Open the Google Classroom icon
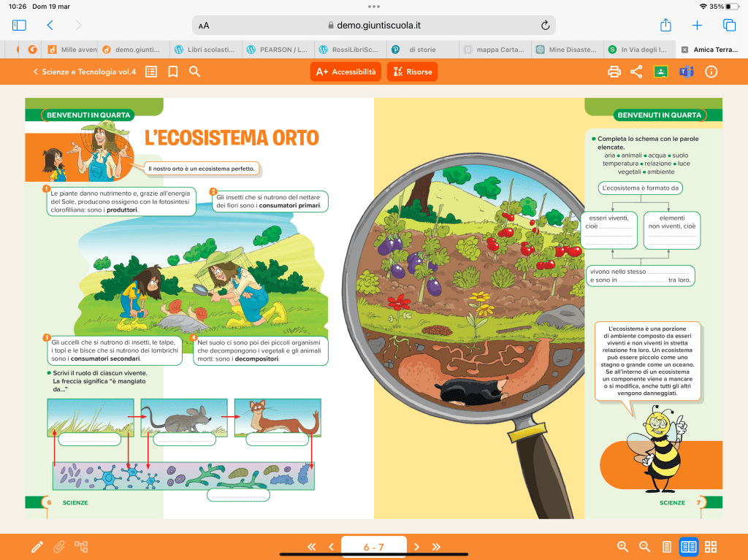Image resolution: width=748 pixels, height=560 pixels. [660, 72]
